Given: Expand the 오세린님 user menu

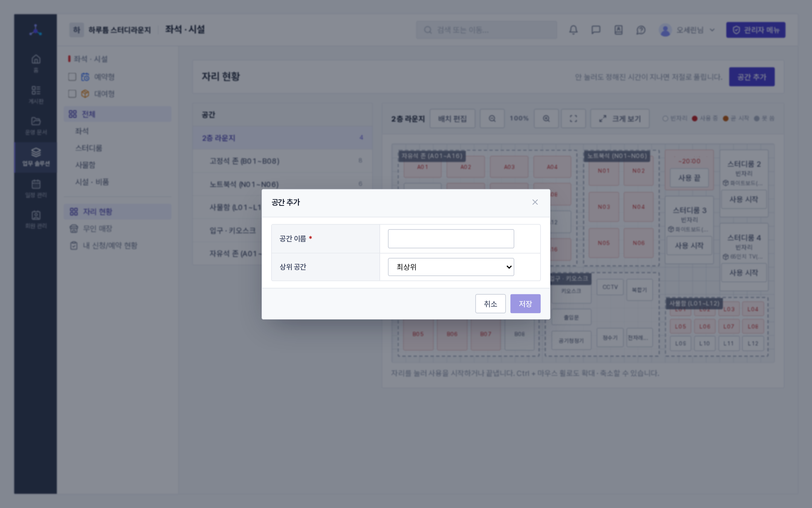Looking at the screenshot, I should (x=687, y=30).
